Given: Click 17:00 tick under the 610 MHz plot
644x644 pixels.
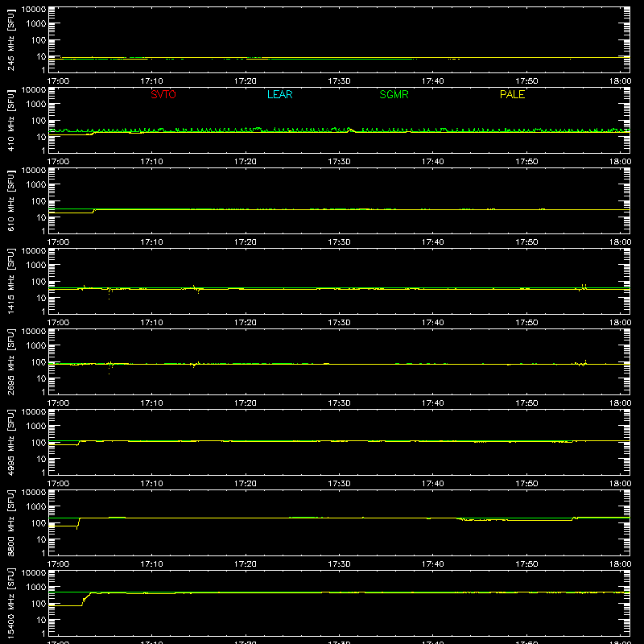Looking at the screenshot, I should (58, 242).
